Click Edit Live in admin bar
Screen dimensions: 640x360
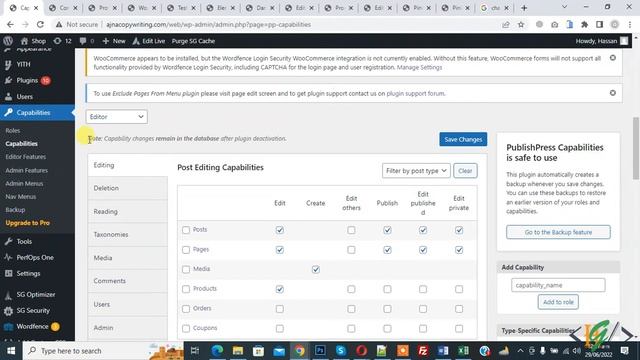point(149,41)
